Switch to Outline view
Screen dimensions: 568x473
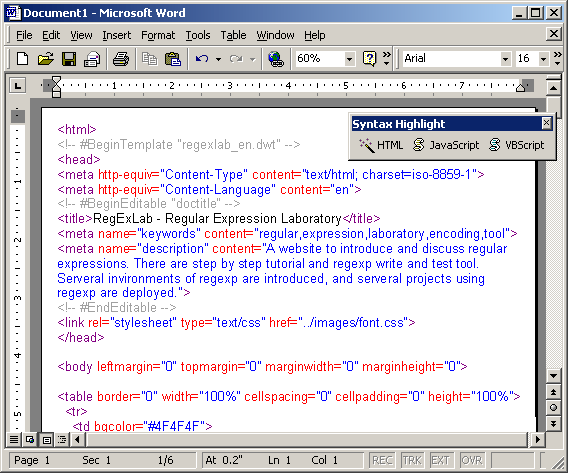click(x=62, y=440)
